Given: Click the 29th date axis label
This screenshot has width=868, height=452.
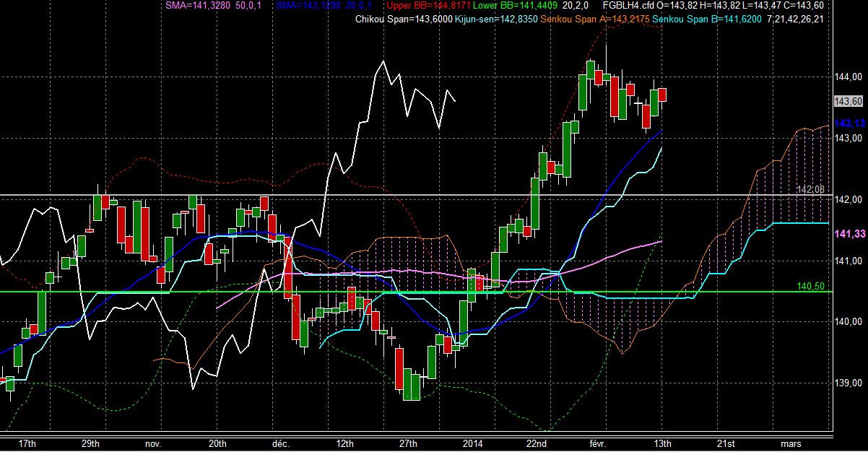Looking at the screenshot, I should click(90, 443).
